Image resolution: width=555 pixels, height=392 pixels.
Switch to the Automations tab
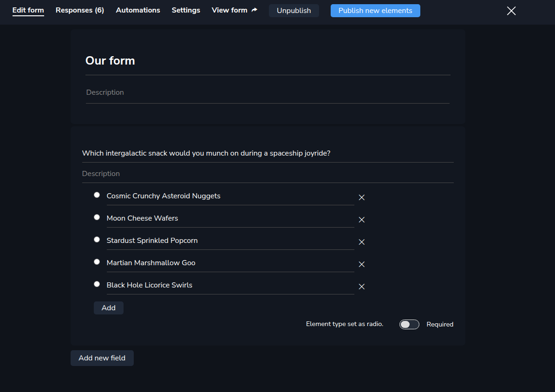[x=137, y=10]
